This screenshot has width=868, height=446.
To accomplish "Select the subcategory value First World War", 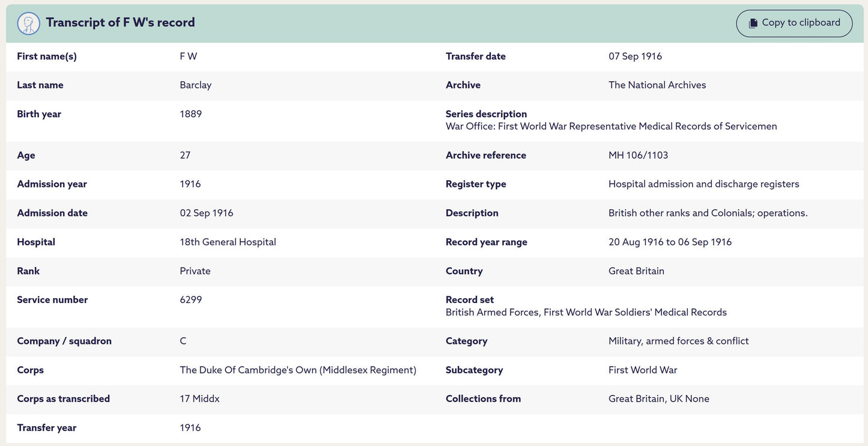I will pyautogui.click(x=643, y=370).
